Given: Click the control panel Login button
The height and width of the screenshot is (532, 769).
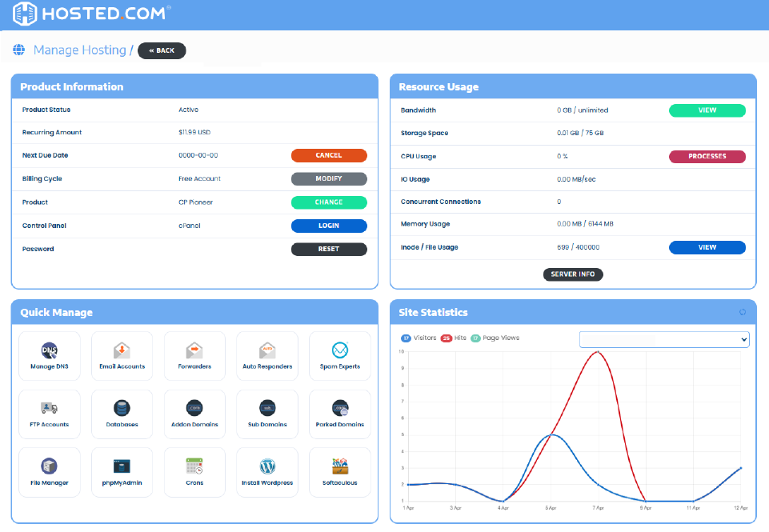Looking at the screenshot, I should [x=329, y=226].
